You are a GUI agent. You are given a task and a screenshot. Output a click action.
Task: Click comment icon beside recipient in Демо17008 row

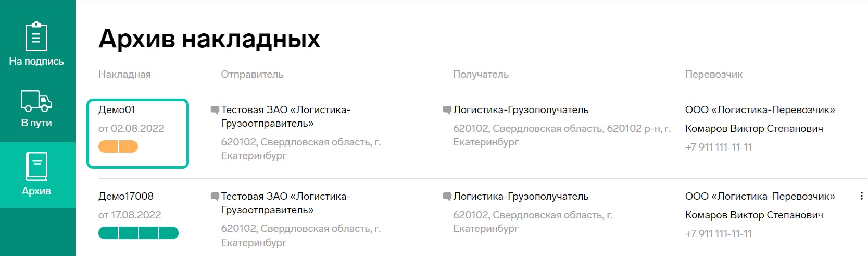(447, 197)
